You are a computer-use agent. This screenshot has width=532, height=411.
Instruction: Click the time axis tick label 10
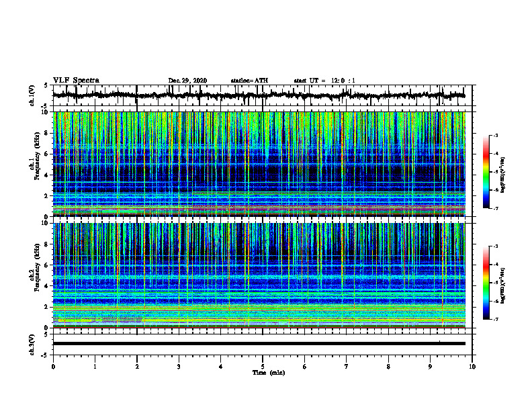[x=472, y=367]
